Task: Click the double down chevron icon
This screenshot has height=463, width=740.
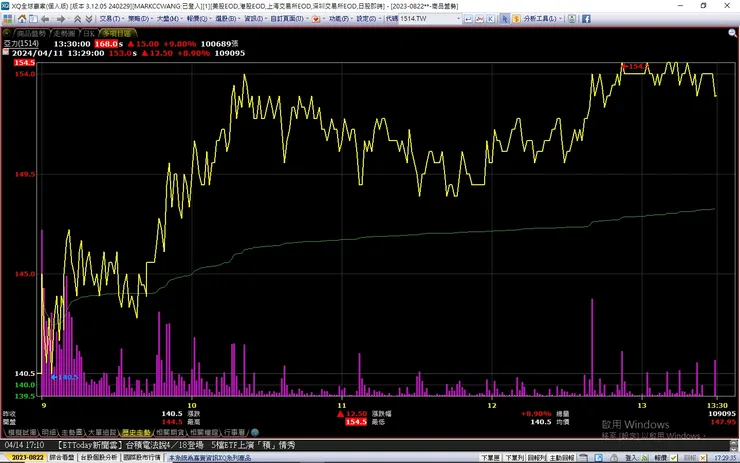Action: tap(88, 19)
